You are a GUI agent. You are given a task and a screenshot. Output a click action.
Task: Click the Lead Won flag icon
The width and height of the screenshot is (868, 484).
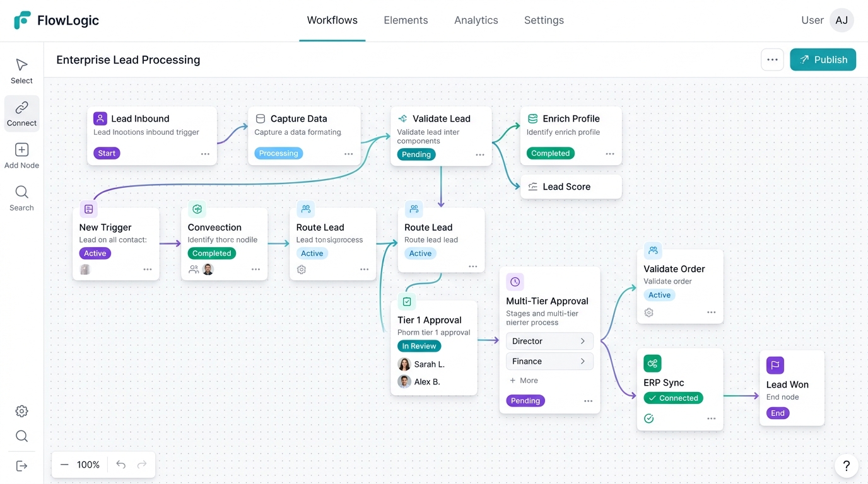pyautogui.click(x=775, y=366)
